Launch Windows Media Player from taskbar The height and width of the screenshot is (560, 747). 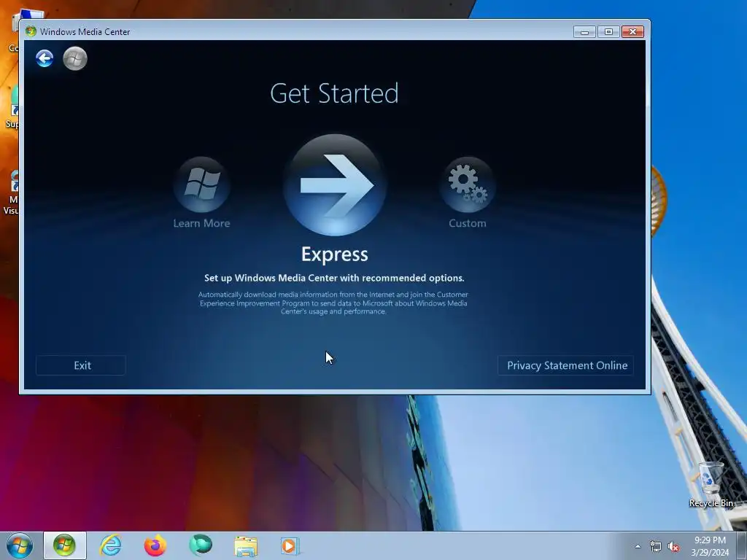coord(290,545)
